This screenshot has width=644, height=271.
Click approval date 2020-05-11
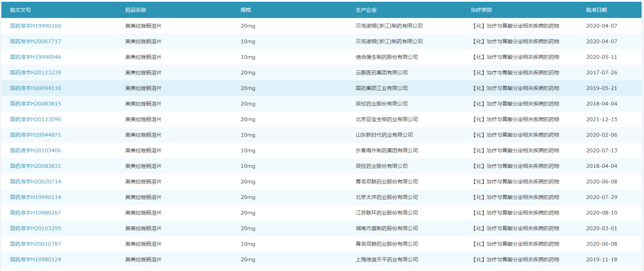pyautogui.click(x=602, y=57)
